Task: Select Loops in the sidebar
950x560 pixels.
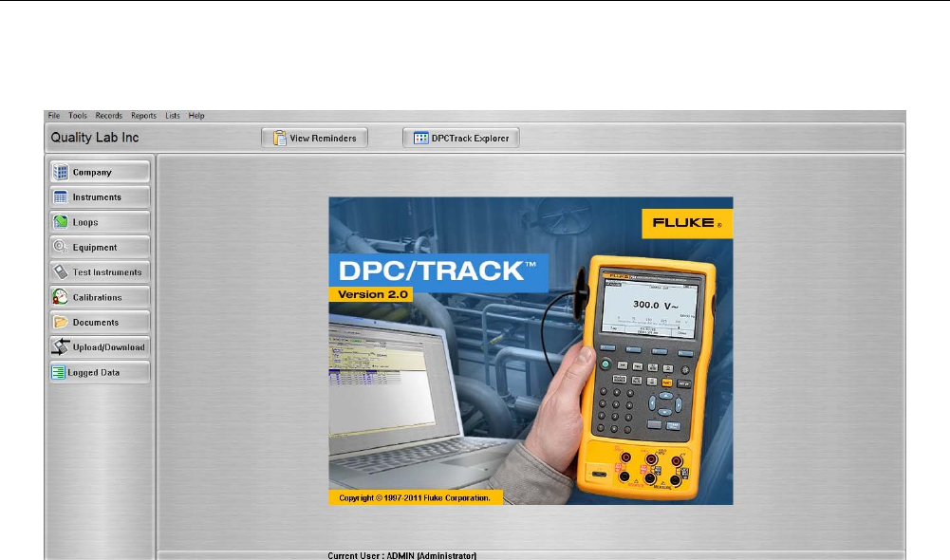Action: point(100,222)
